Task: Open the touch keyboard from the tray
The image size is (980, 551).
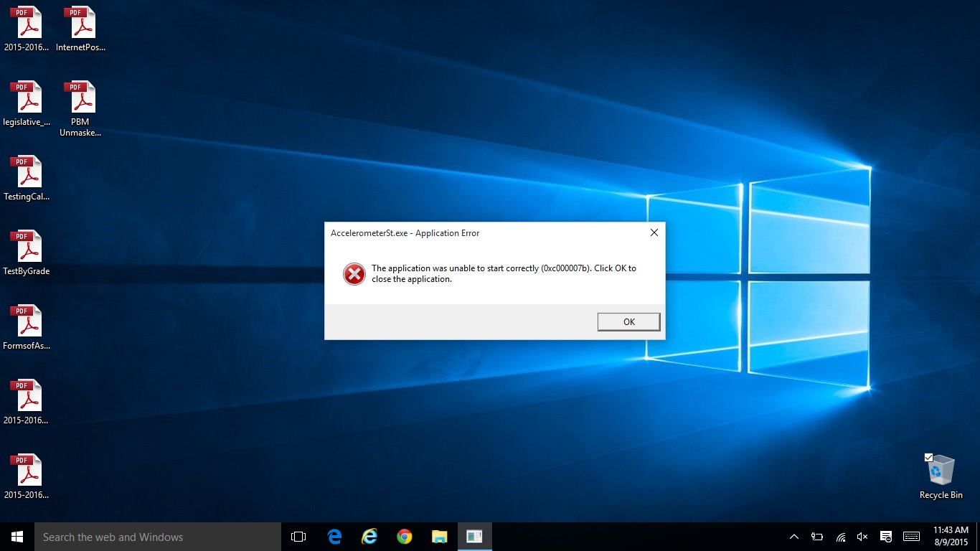Action: (912, 537)
